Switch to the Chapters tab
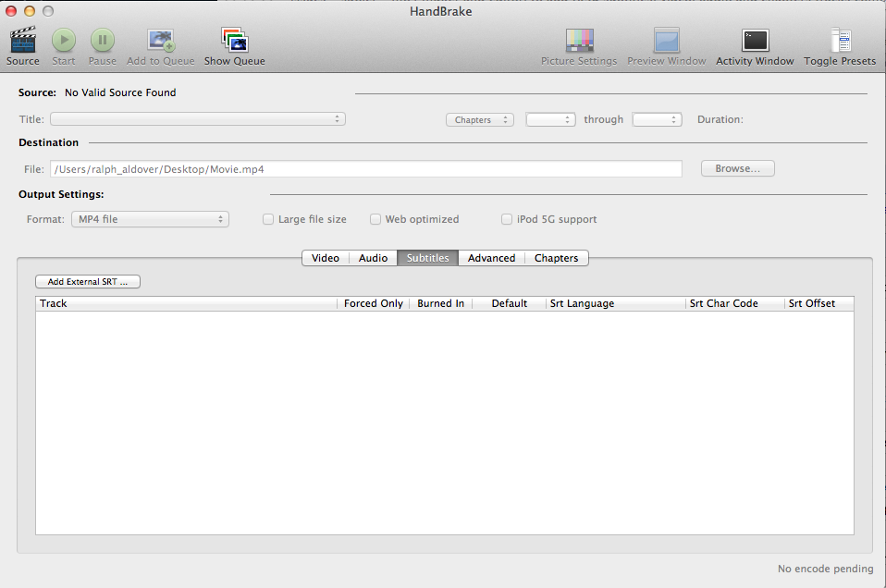 pos(557,258)
